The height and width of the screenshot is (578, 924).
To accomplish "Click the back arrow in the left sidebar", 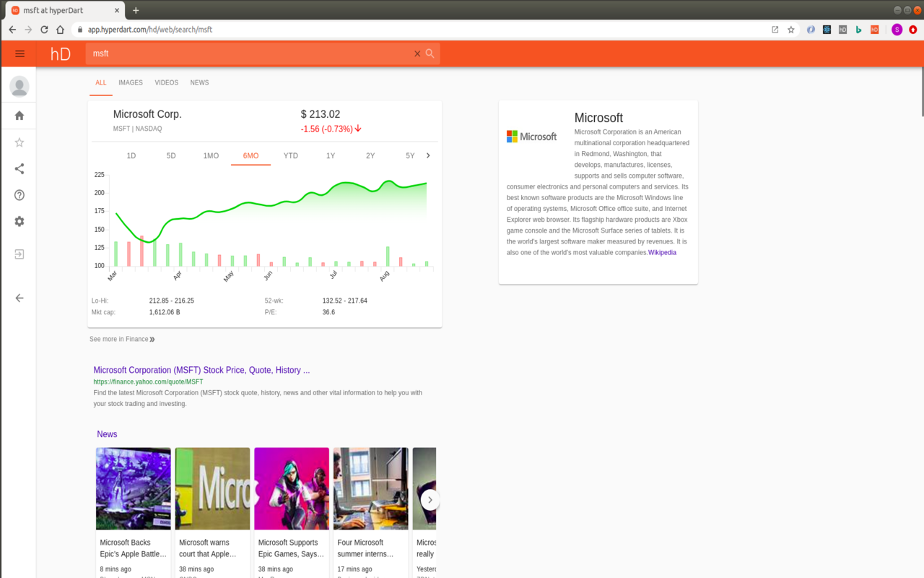I will tap(19, 298).
